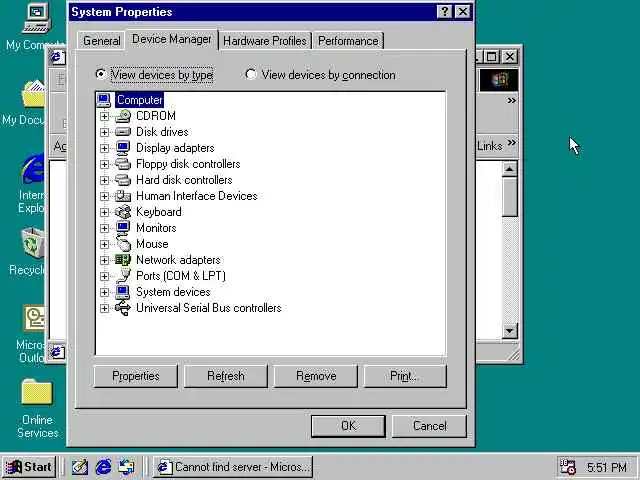
Task: Switch to the General tab
Action: pos(102,41)
